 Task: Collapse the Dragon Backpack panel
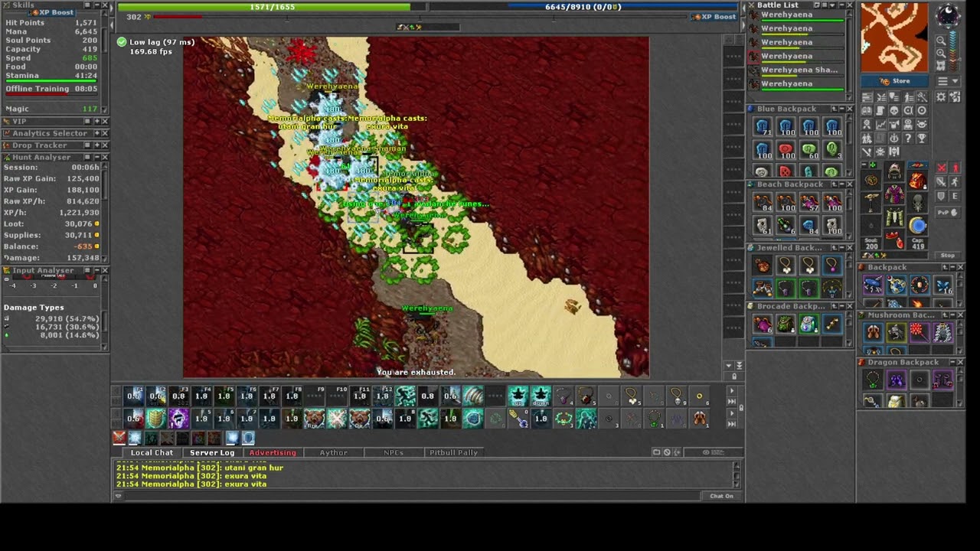(x=952, y=362)
